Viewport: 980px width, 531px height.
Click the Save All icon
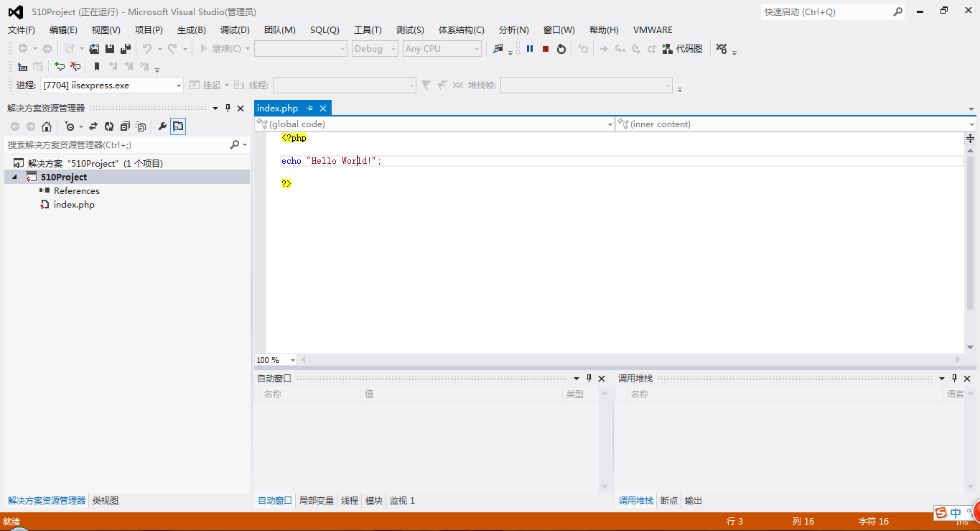click(126, 49)
